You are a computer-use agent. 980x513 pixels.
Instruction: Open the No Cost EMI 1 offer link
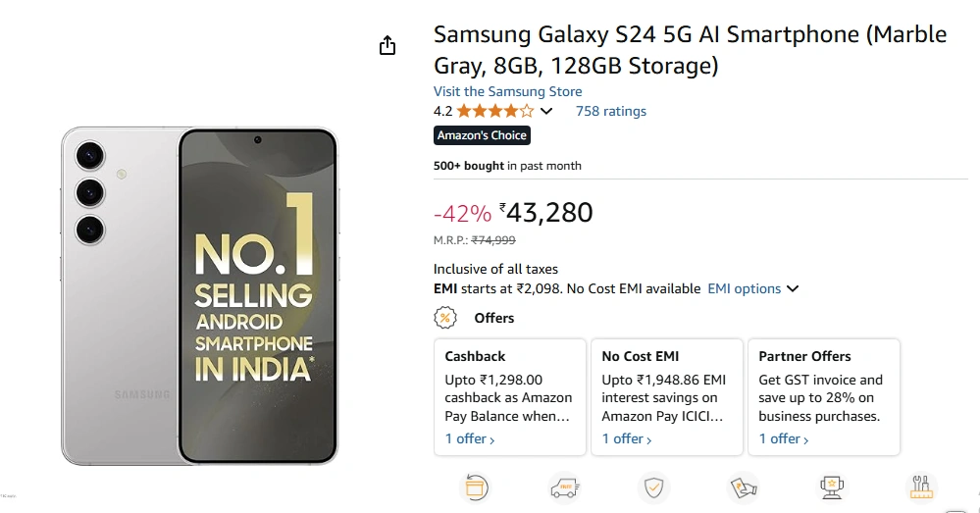(x=627, y=438)
